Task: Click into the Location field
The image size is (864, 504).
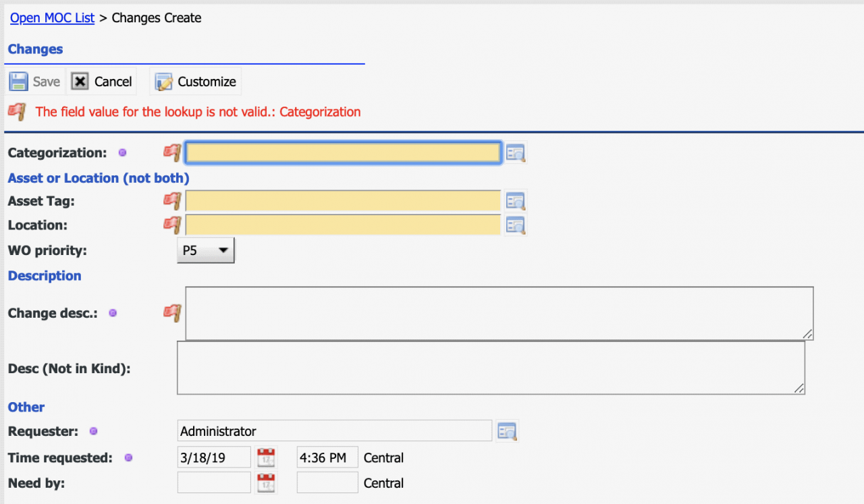Action: click(x=343, y=225)
